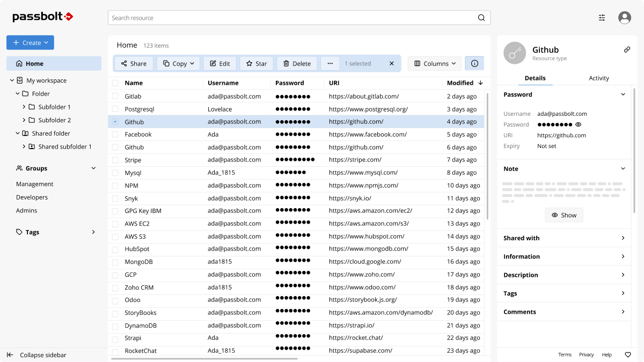Viewport: 644px width, 362px height.
Task: Click the Search resource field
Action: click(299, 18)
